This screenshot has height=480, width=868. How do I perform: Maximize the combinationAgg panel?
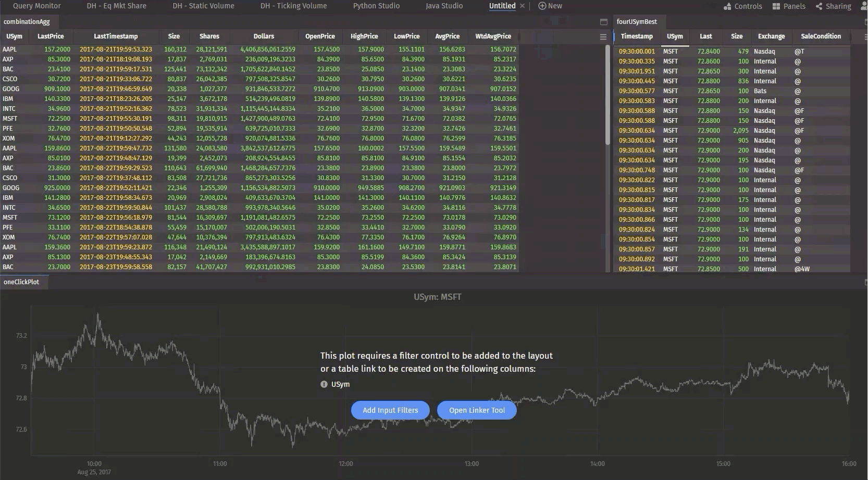pos(603,22)
